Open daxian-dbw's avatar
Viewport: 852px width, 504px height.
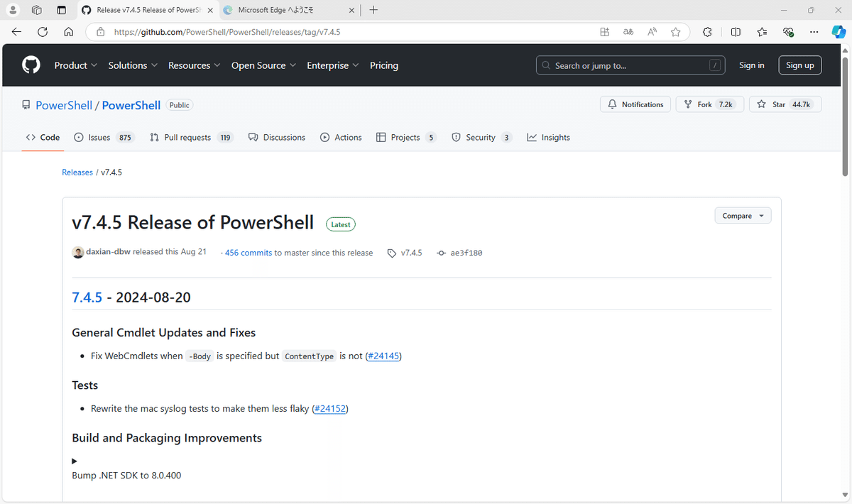[77, 253]
